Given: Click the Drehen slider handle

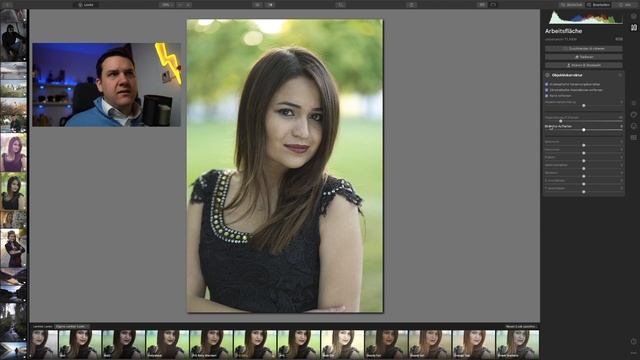Looking at the screenshot, I should point(584,161).
